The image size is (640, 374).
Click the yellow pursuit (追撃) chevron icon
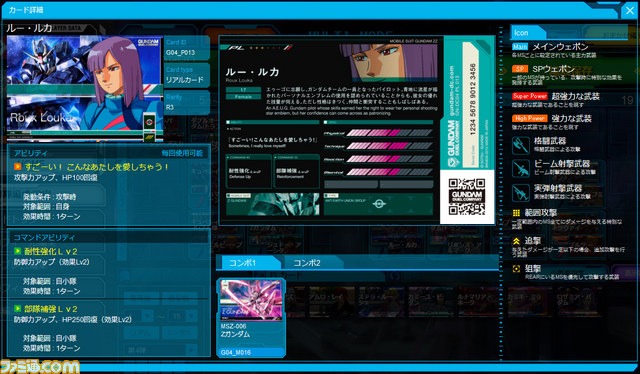pyautogui.click(x=516, y=241)
